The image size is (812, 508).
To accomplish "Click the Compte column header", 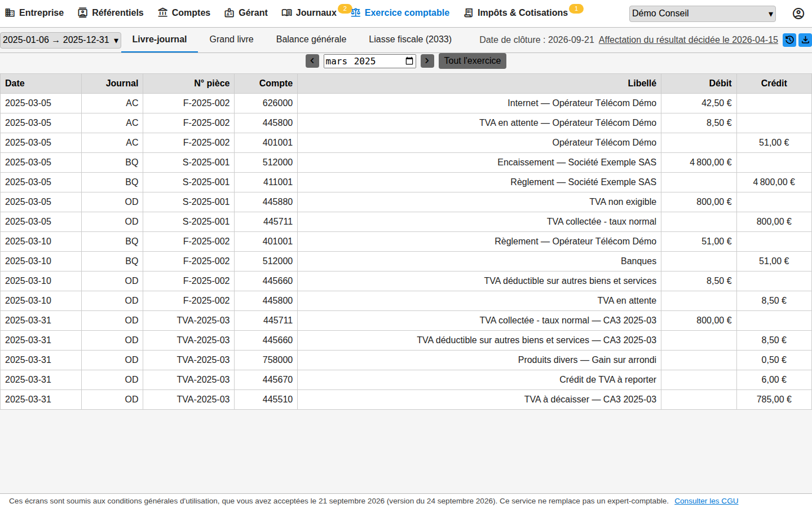I will 266,84.
